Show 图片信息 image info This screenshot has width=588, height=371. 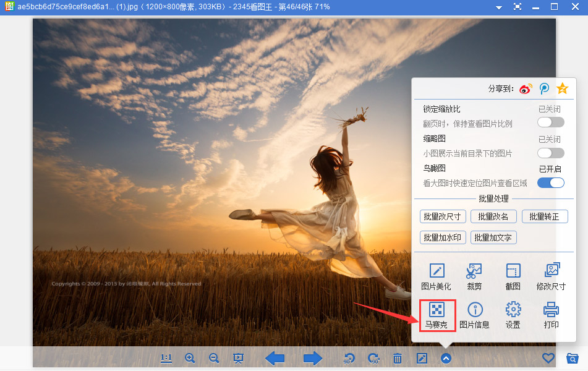(474, 315)
